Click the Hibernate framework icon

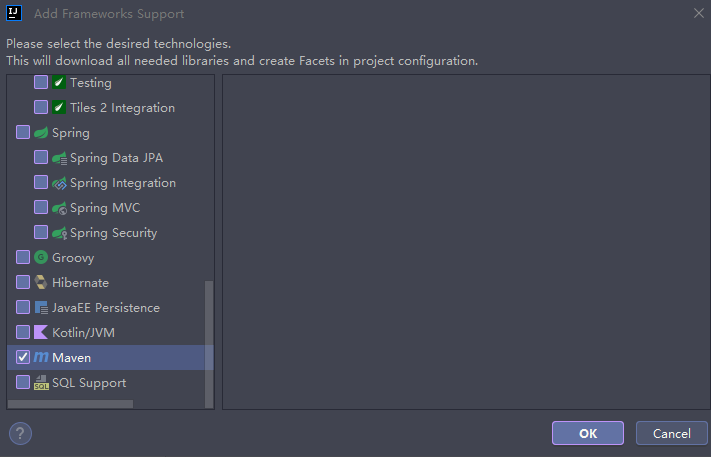pos(41,283)
